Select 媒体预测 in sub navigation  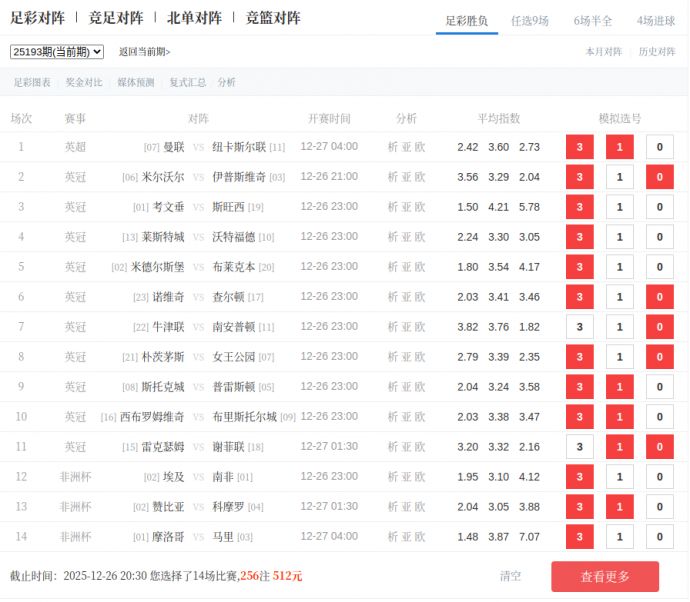(x=135, y=83)
